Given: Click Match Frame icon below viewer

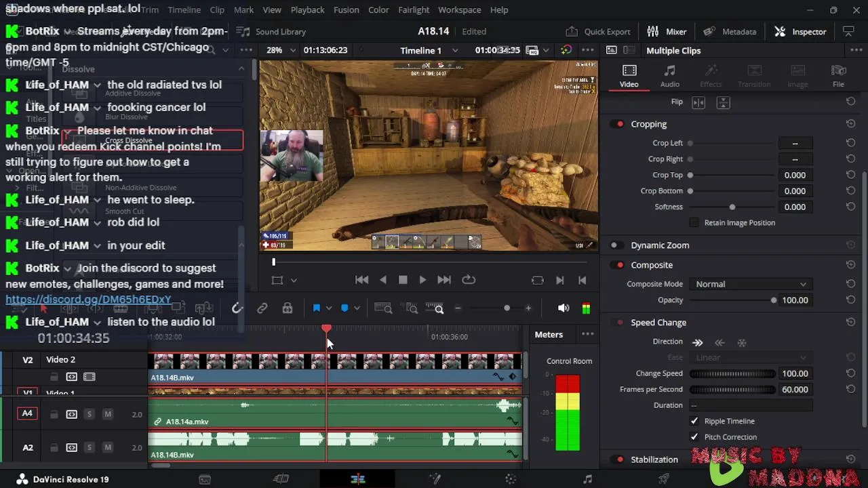Looking at the screenshot, I should click(x=537, y=280).
